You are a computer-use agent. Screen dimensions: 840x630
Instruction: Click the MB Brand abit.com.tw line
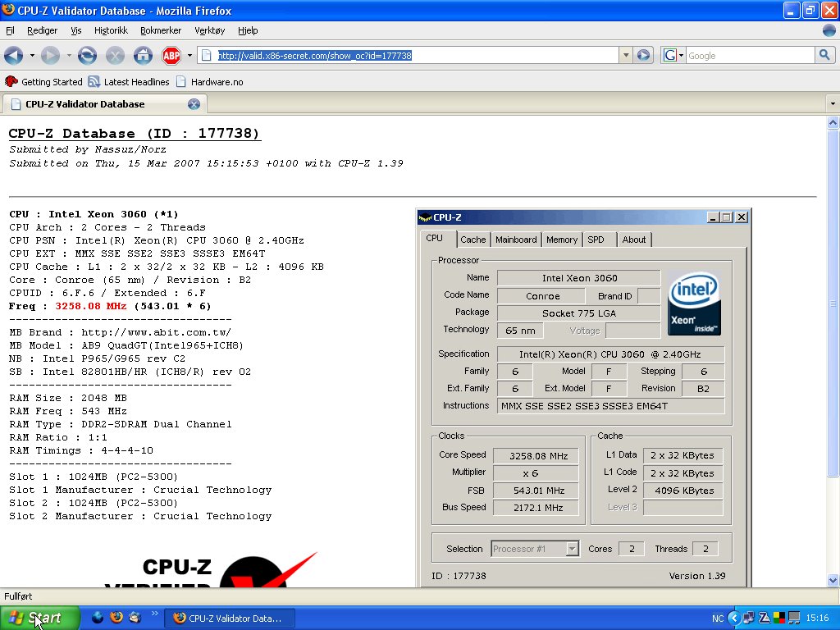[x=120, y=332]
